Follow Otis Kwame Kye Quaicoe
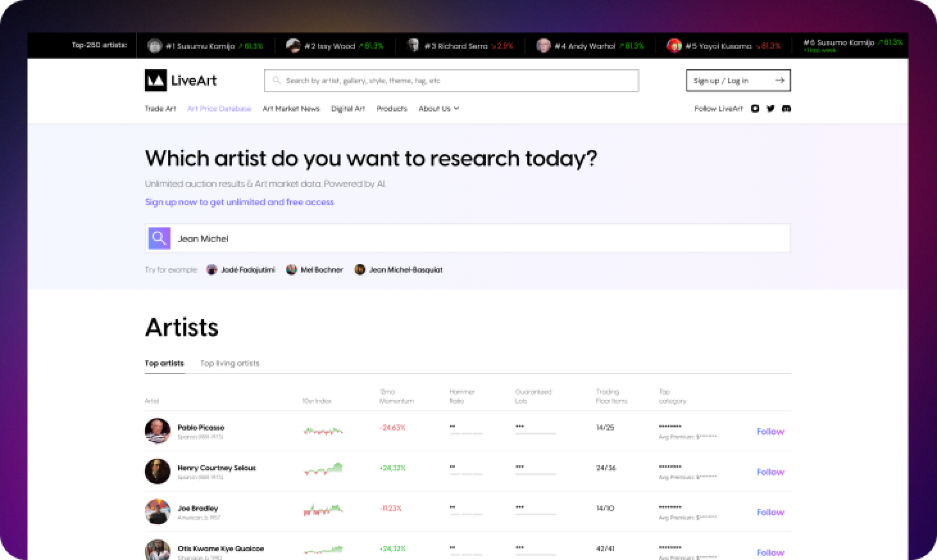937x560 pixels. pyautogui.click(x=770, y=552)
